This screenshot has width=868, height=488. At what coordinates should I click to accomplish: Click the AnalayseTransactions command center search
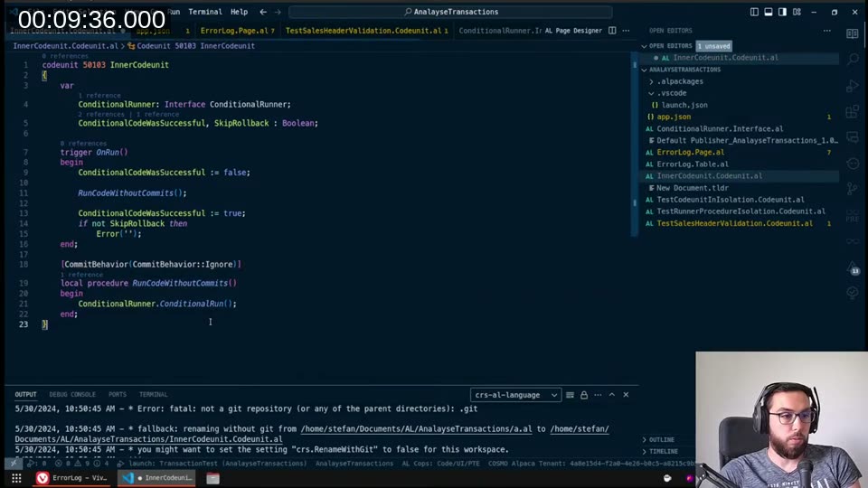click(450, 12)
